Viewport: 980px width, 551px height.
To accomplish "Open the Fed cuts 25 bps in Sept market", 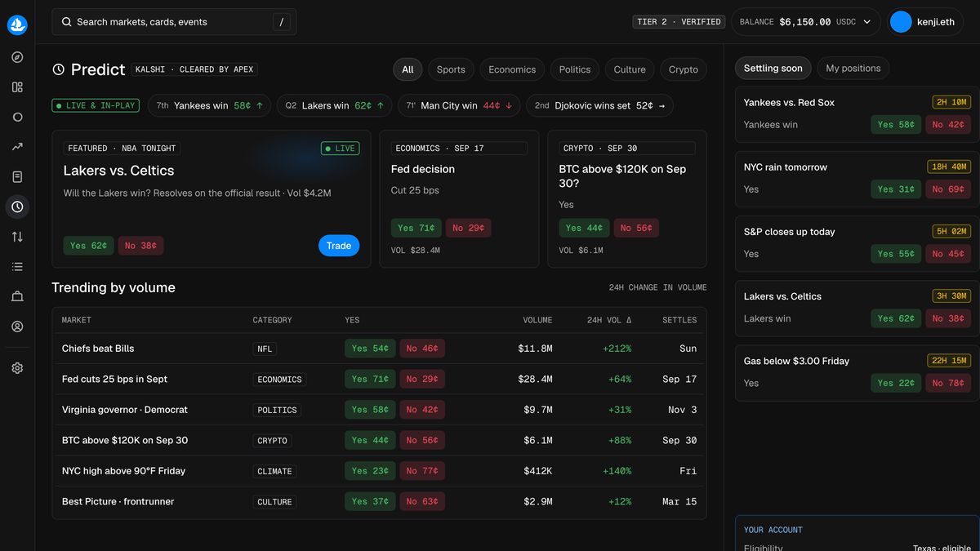I will click(114, 379).
